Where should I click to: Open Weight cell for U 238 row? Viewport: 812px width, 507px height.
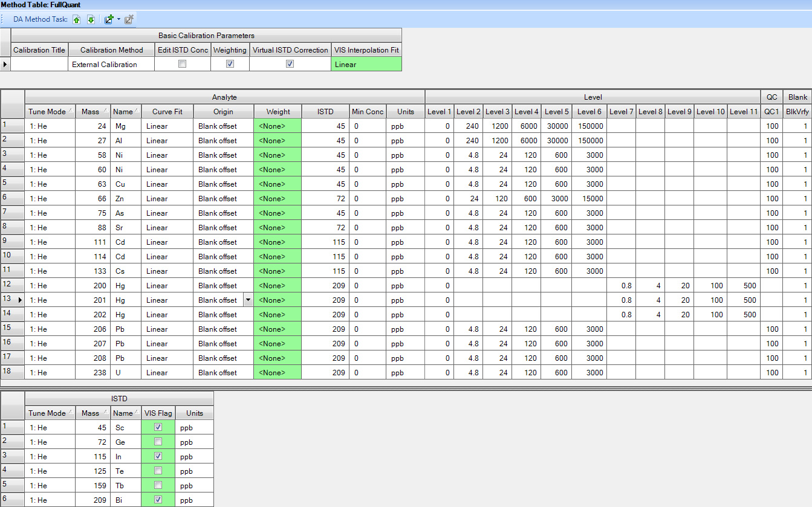278,372
